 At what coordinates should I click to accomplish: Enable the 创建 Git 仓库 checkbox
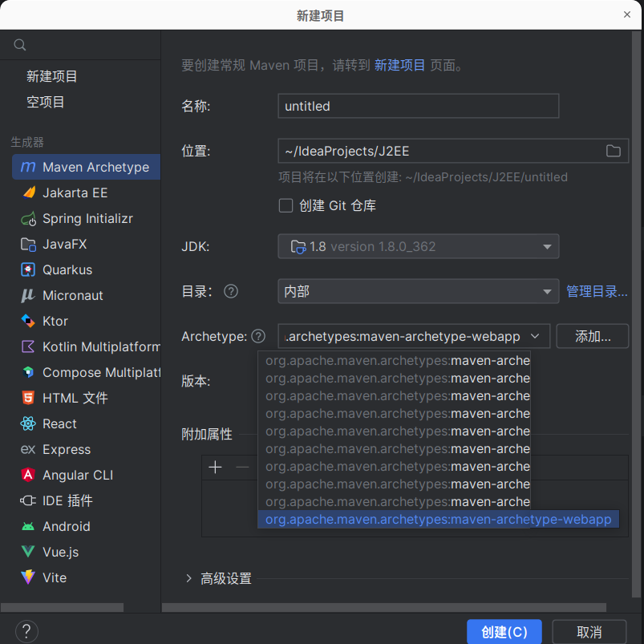point(286,205)
